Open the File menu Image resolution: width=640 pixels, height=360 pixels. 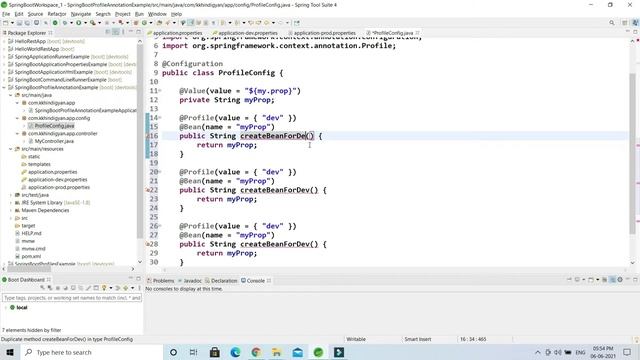pyautogui.click(x=6, y=14)
